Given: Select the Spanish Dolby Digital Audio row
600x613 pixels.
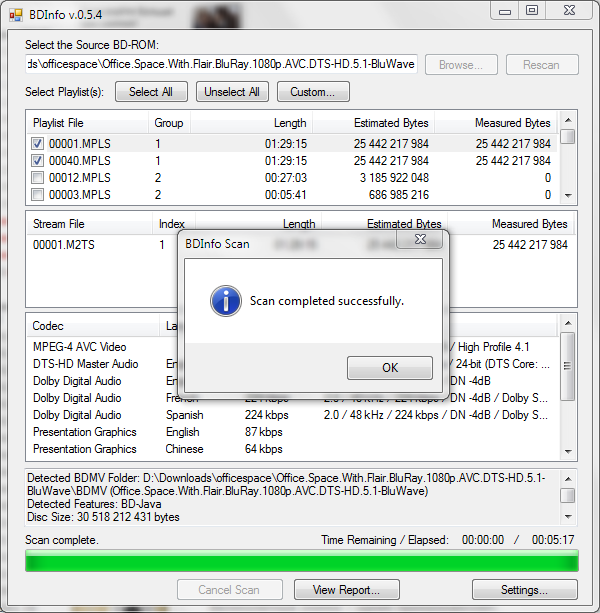Looking at the screenshot, I should click(293, 415).
